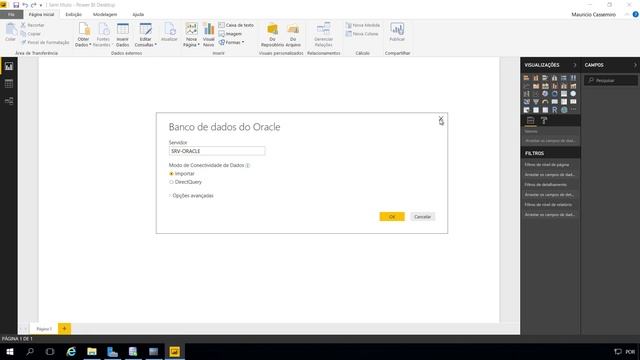Click the page-level filters drop area
Screen dimensions: 640x360
click(550, 175)
